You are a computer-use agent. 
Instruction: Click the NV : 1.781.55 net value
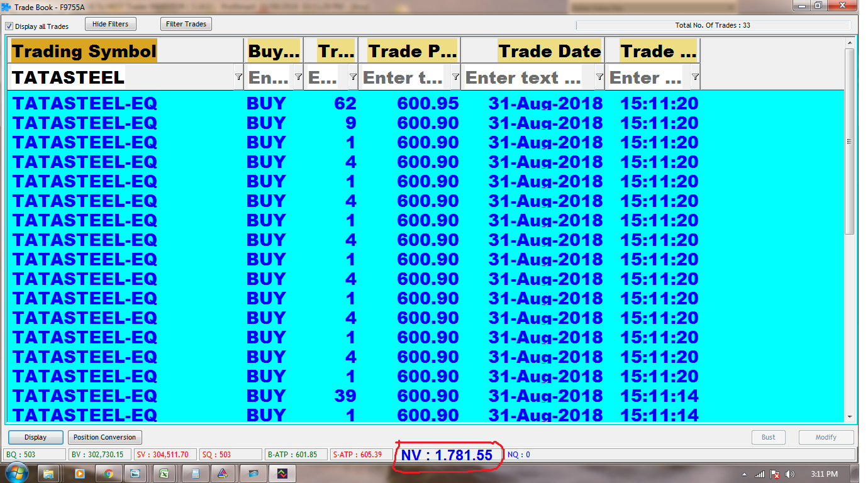tap(447, 455)
